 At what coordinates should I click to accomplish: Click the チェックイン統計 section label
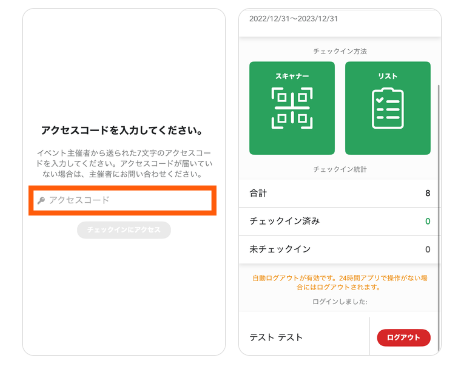click(x=340, y=169)
